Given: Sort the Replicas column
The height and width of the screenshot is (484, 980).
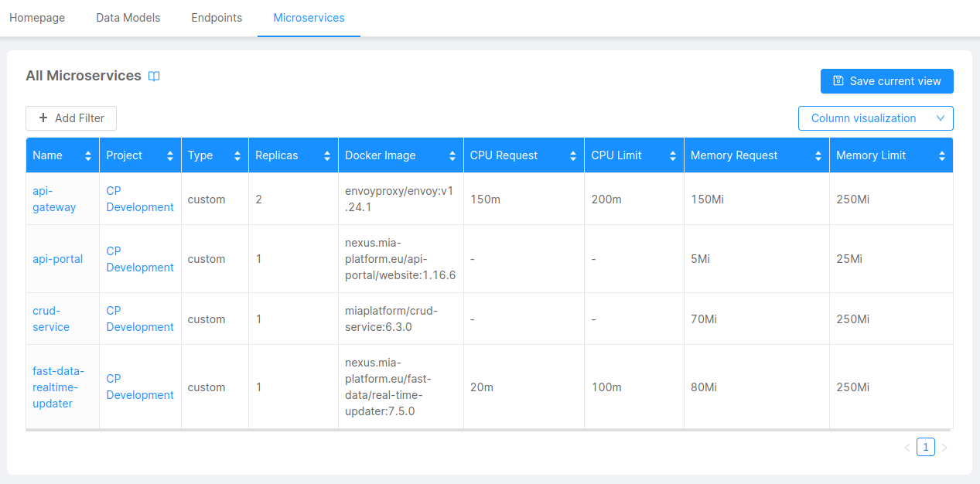Looking at the screenshot, I should tap(326, 155).
